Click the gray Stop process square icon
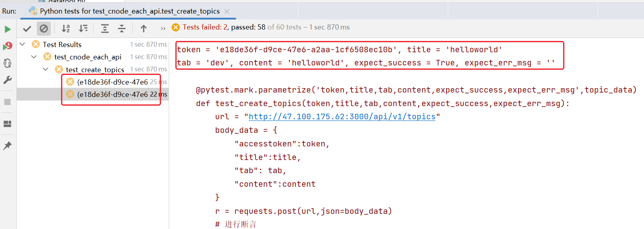Image resolution: width=644 pixels, height=229 pixels. (7, 102)
